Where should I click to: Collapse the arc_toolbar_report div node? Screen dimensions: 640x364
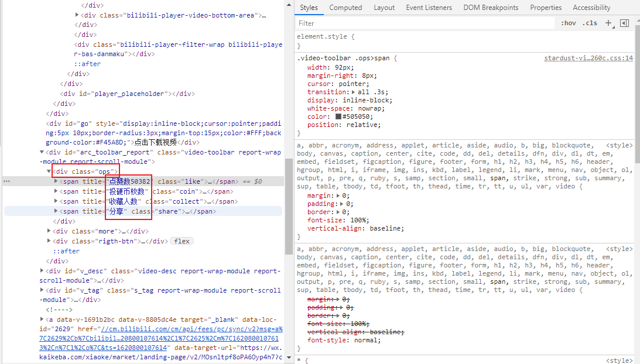(x=42, y=152)
